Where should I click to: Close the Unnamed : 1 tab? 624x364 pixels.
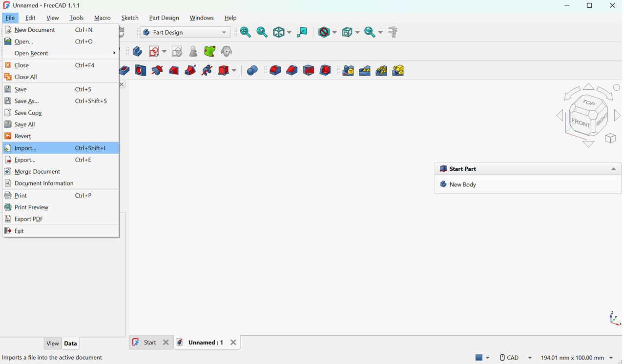click(x=233, y=343)
